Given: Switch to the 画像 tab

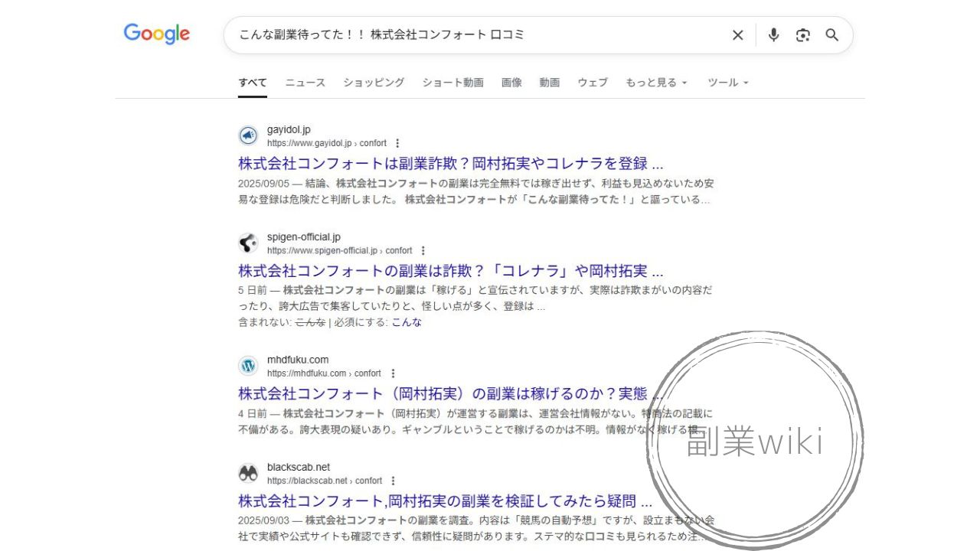Looking at the screenshot, I should point(511,83).
